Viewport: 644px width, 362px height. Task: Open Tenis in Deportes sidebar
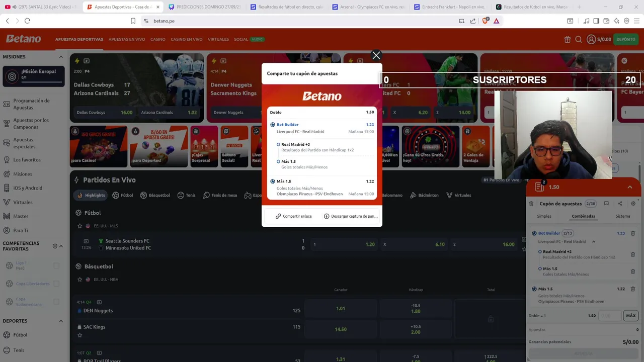pos(19,350)
